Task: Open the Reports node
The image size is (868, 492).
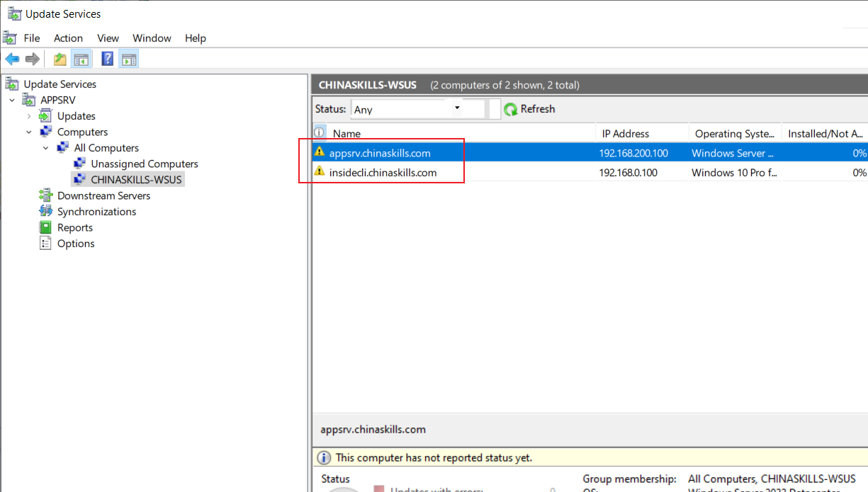Action: point(75,227)
